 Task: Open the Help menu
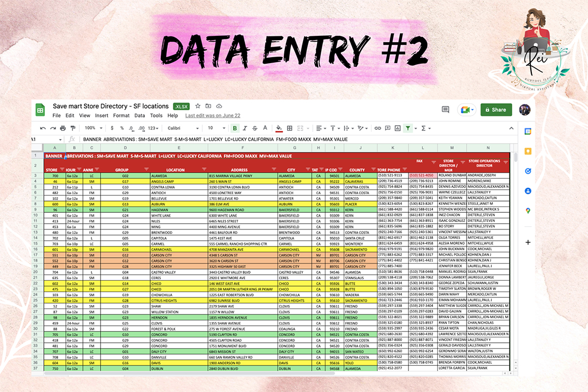173,116
